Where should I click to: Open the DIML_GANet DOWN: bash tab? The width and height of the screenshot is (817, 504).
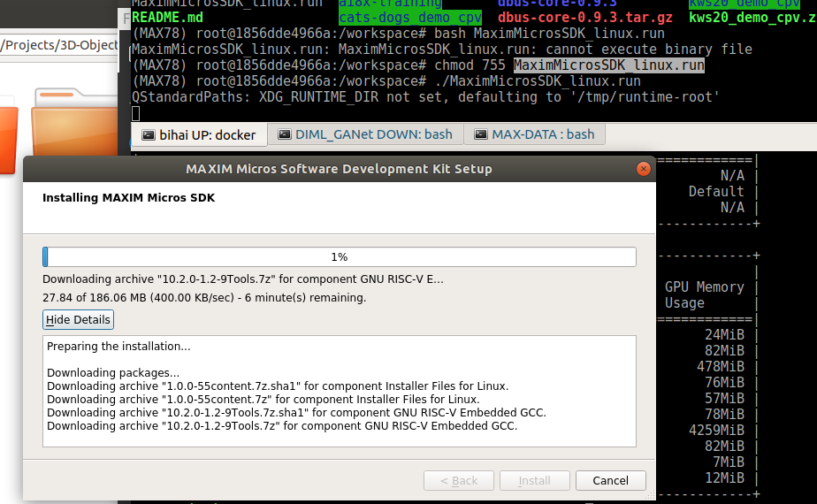[365, 134]
